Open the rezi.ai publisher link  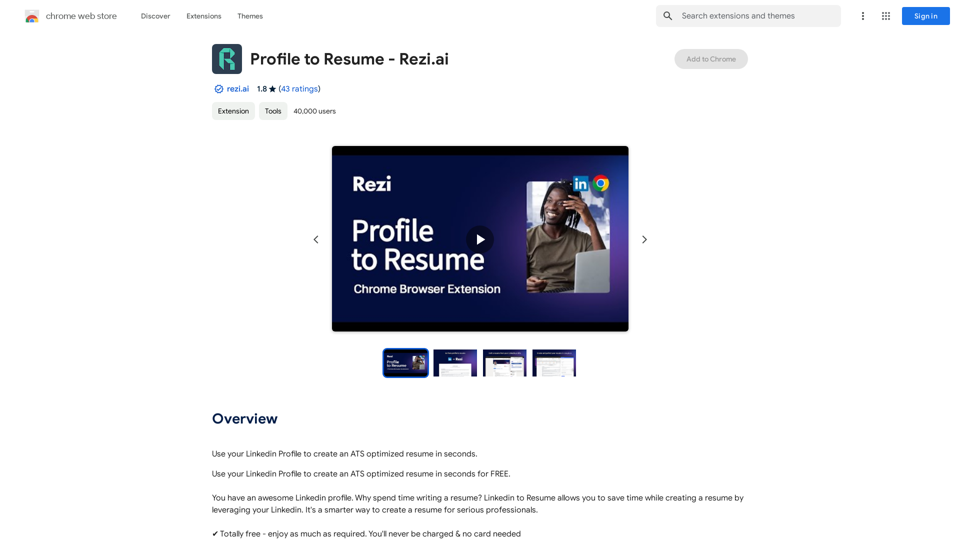point(238,89)
